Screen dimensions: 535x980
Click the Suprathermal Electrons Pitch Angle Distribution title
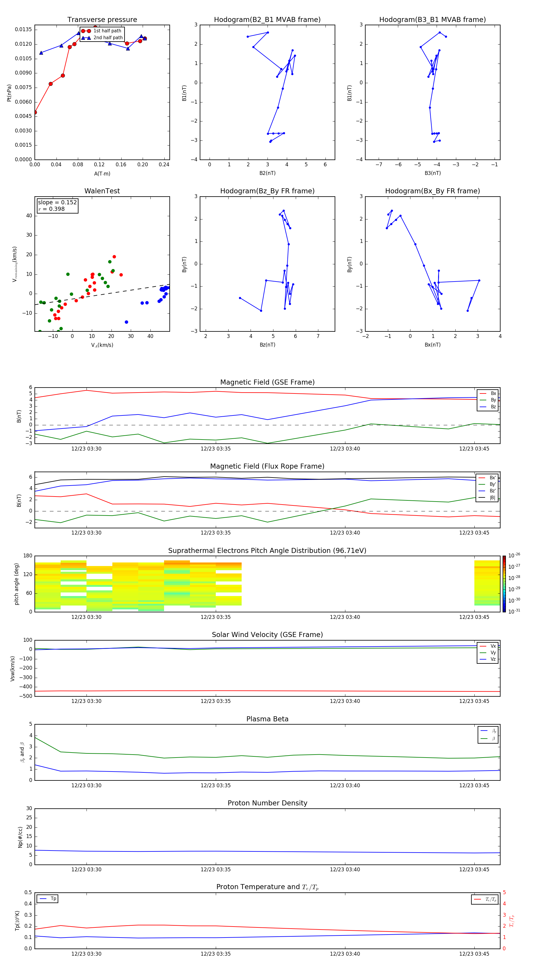(267, 551)
